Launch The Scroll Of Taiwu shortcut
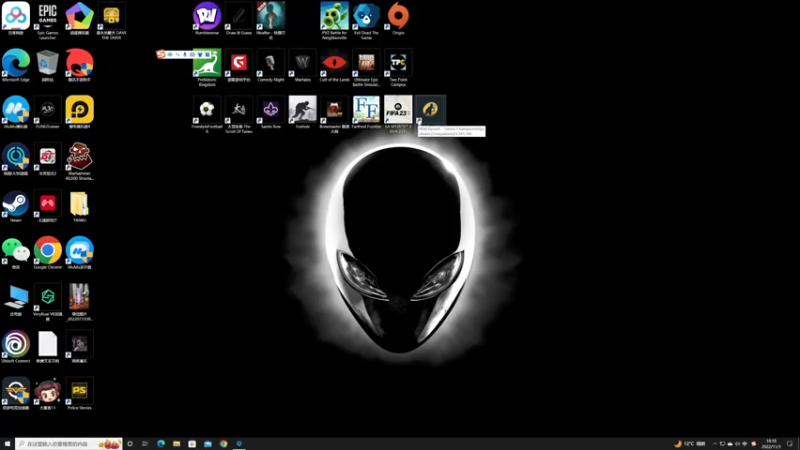The height and width of the screenshot is (450, 800). coord(239,113)
